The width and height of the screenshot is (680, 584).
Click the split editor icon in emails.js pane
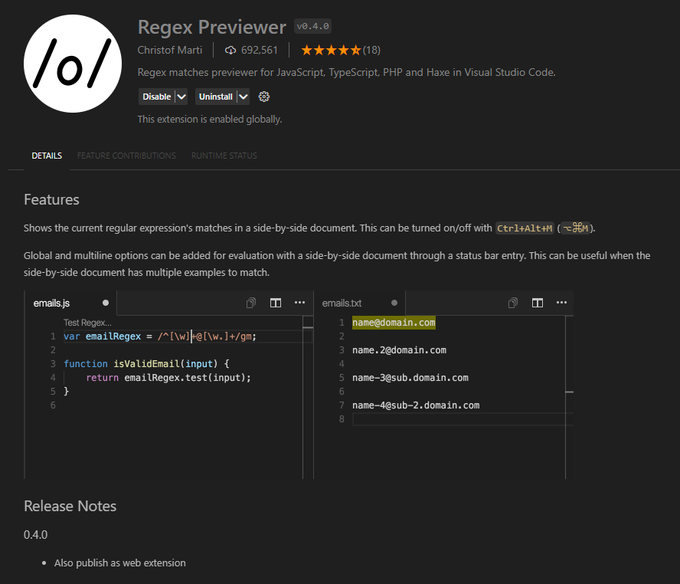(275, 303)
